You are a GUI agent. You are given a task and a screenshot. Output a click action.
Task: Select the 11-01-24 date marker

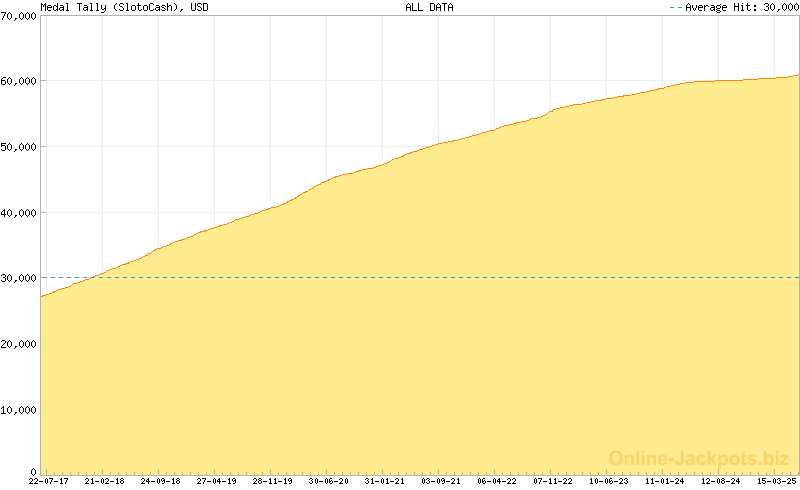[x=665, y=481]
